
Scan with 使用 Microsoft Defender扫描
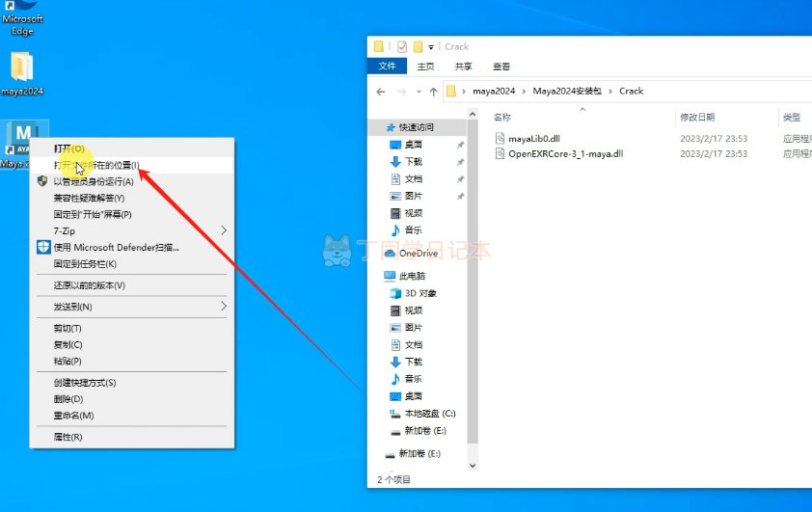[116, 248]
